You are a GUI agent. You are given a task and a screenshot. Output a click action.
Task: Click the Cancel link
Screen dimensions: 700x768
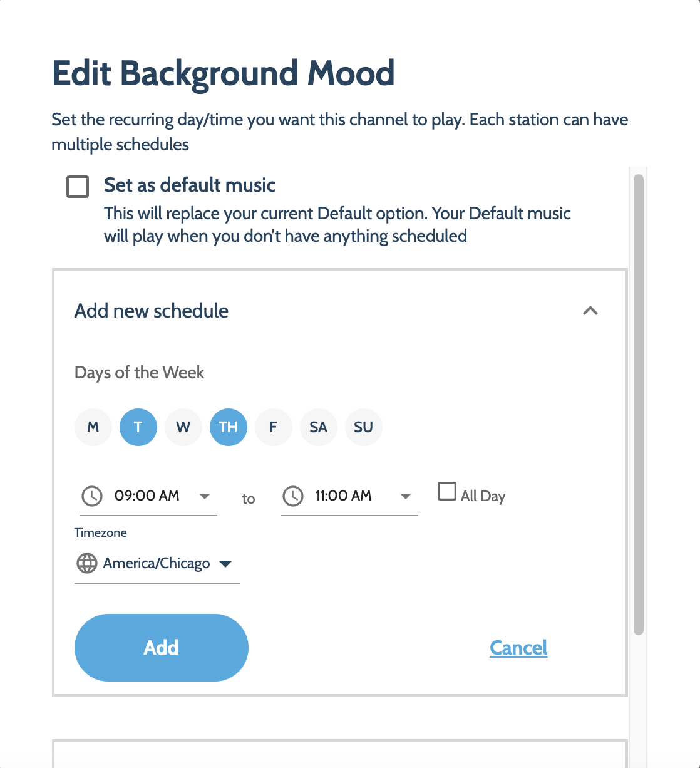pyautogui.click(x=518, y=647)
